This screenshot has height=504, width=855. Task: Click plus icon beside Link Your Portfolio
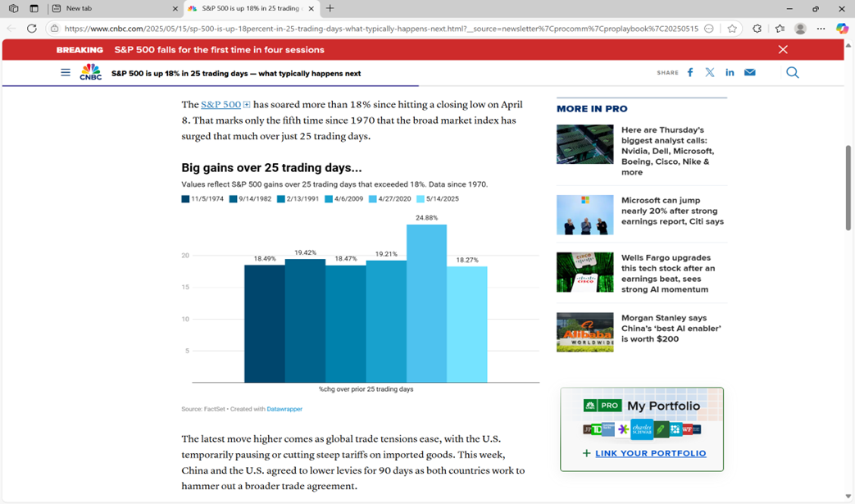click(x=586, y=453)
